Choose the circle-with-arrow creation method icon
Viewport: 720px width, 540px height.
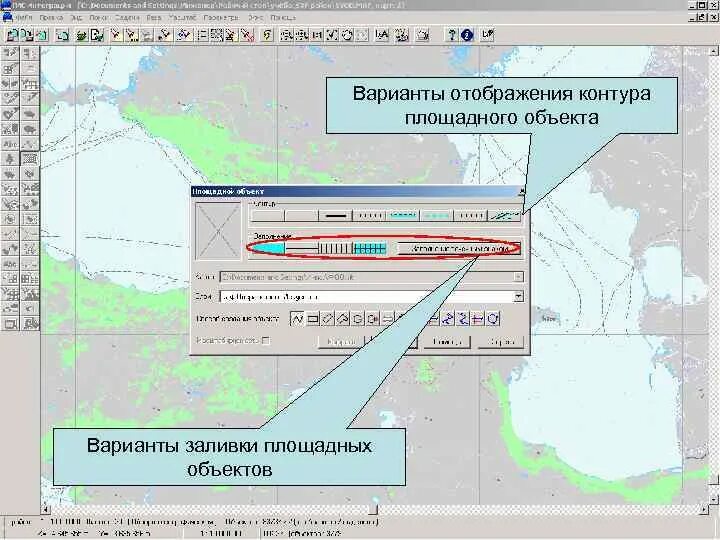pos(373,318)
